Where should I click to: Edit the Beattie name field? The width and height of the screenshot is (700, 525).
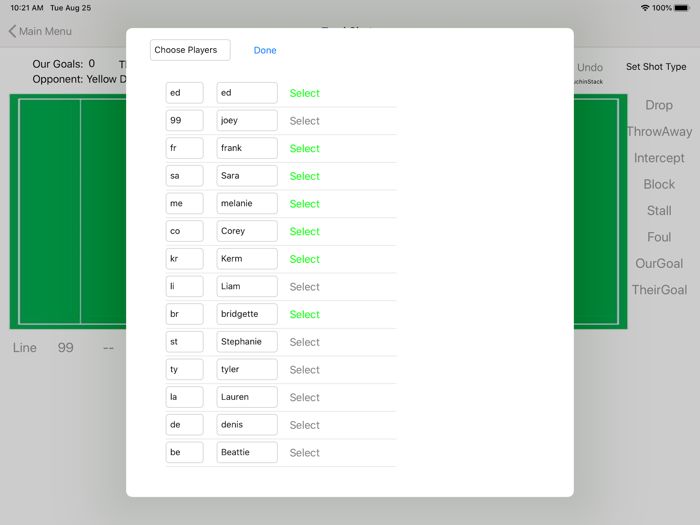(247, 453)
